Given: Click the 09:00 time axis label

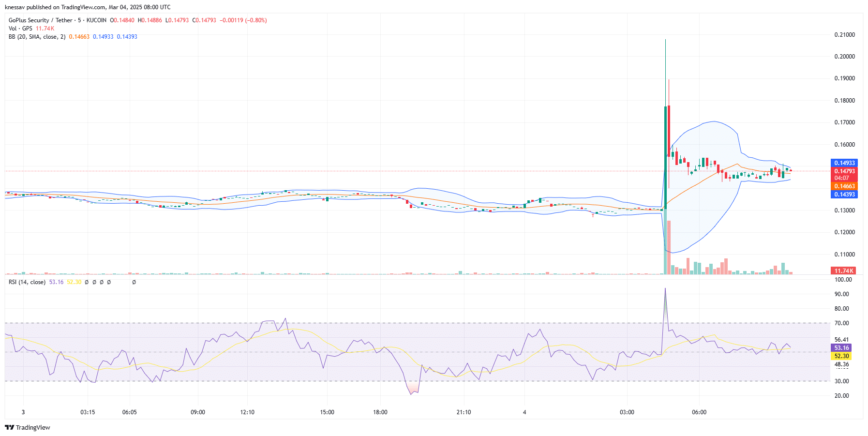Looking at the screenshot, I should point(198,412).
